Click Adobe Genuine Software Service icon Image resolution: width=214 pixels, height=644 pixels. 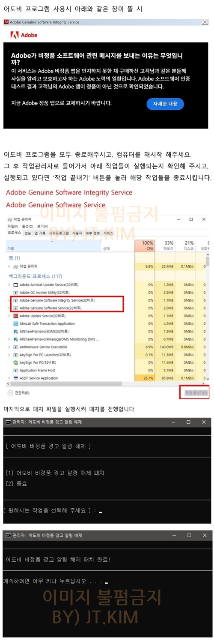click(16, 308)
